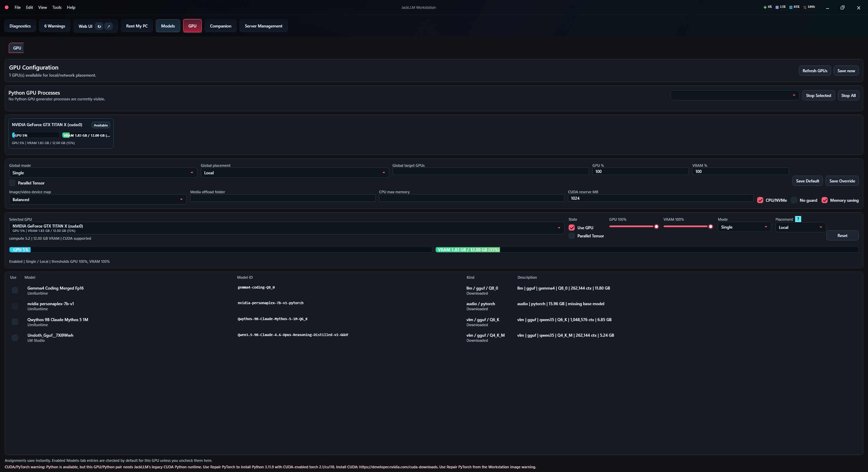Click the Save Override button

[x=842, y=181]
